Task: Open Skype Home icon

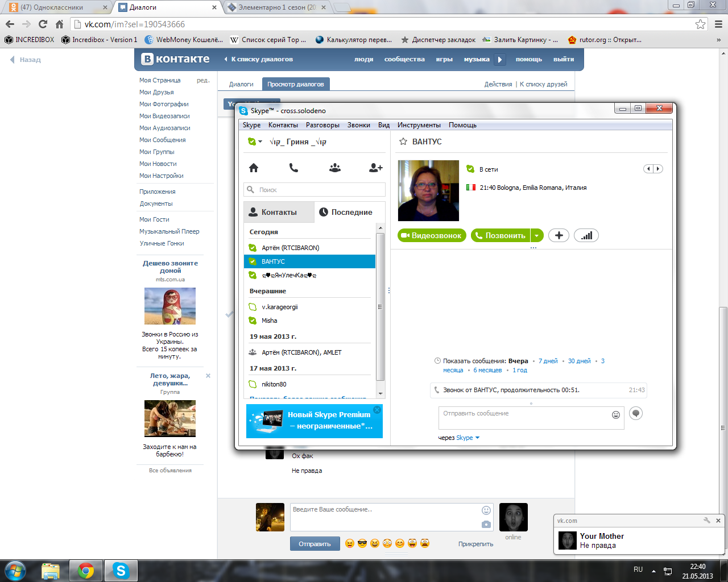Action: [254, 168]
